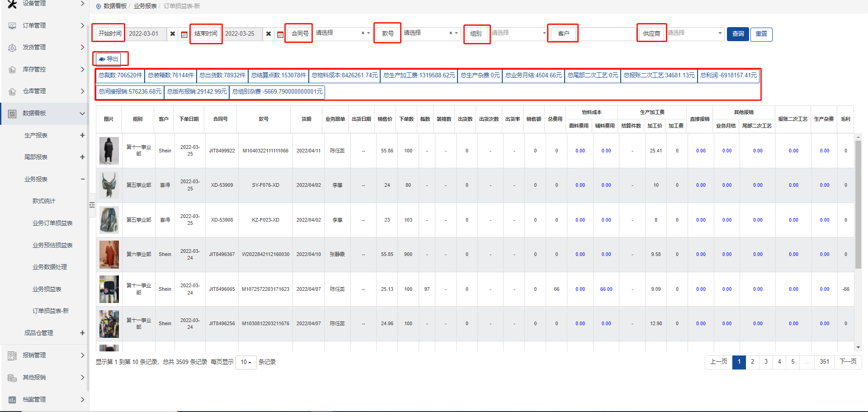Click the 发货管理 sidebar icon

pyautogui.click(x=12, y=47)
